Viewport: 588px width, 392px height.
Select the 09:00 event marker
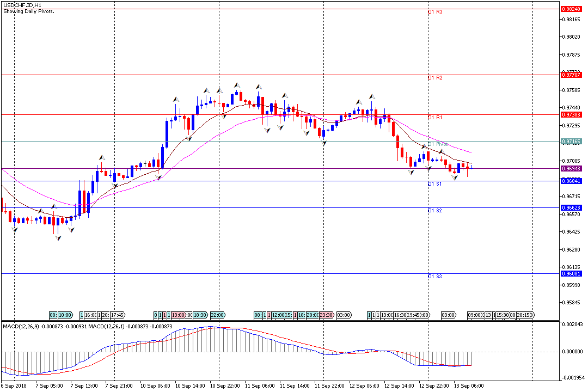click(x=475, y=315)
